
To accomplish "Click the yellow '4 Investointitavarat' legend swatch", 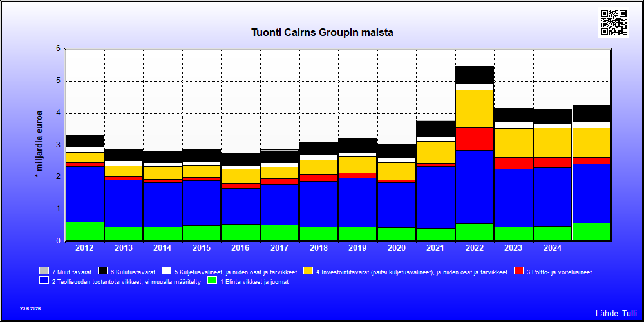I will coord(308,271).
